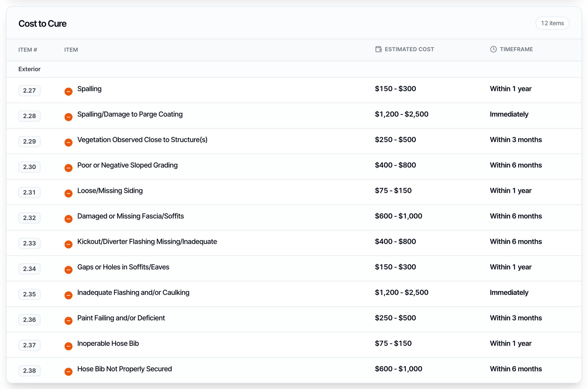Click the 12 items badge
The image size is (588, 389).
point(552,23)
